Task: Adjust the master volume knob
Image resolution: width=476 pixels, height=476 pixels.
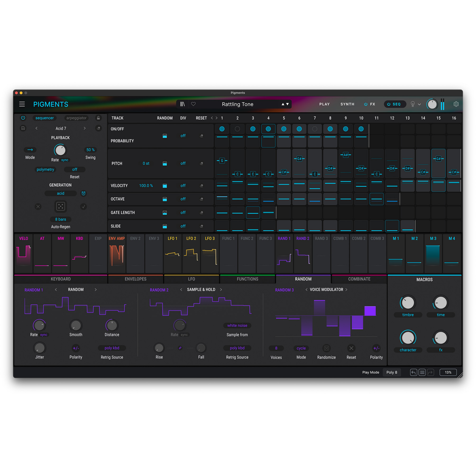Action: tap(432, 104)
